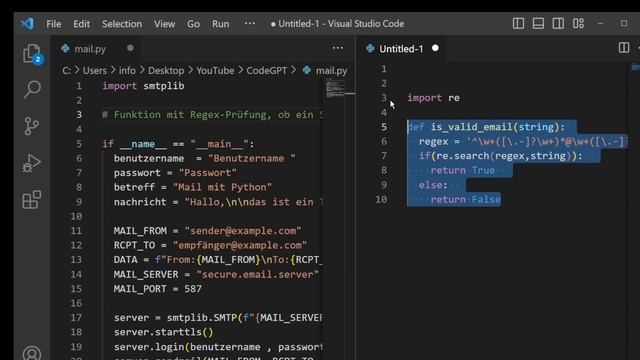Expand hidden menu items via ellipsis

pyautogui.click(x=250, y=23)
